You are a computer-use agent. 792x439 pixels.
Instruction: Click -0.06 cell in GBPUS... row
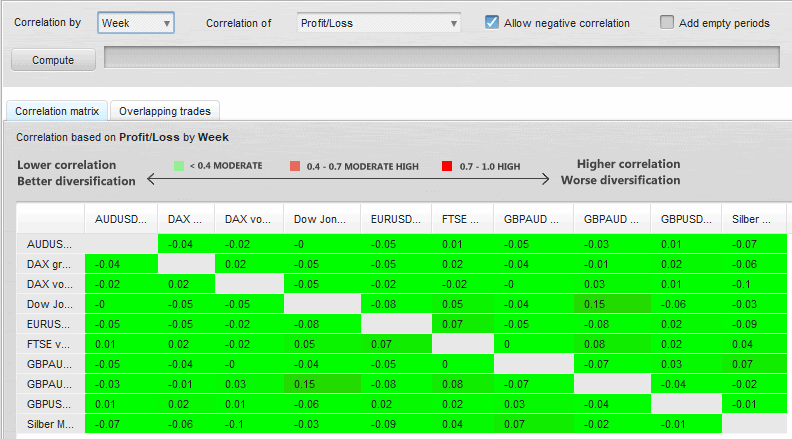coord(322,404)
